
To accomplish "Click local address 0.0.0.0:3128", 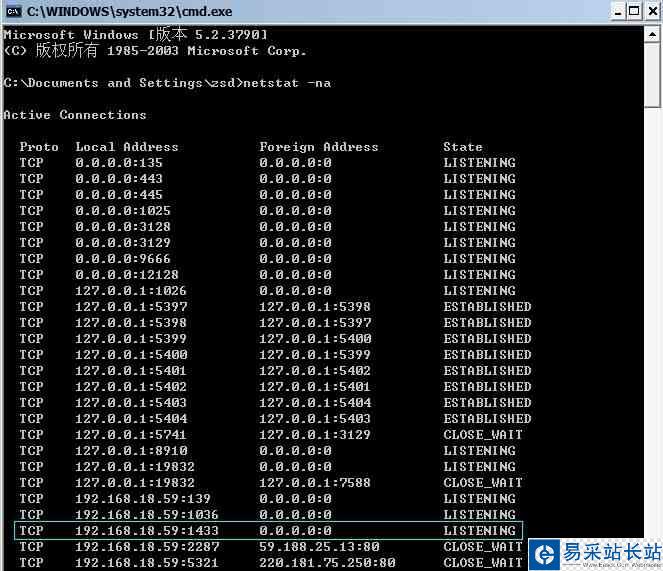I will point(123,227).
